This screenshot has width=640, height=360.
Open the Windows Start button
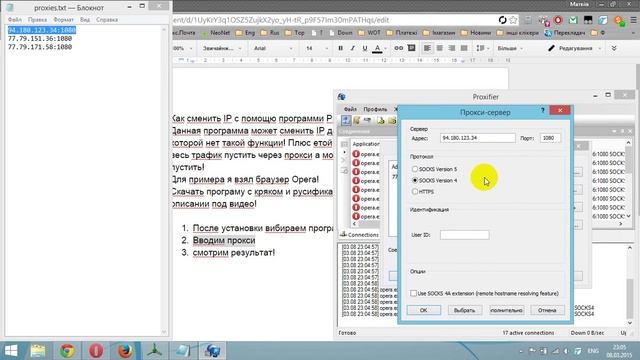[11, 351]
